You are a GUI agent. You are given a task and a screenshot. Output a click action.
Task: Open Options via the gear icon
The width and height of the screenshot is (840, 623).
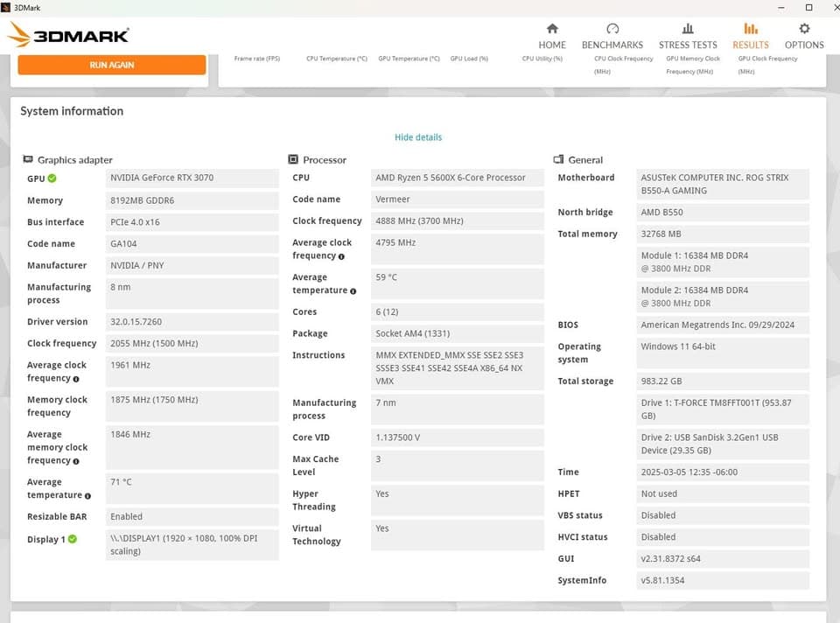804,28
